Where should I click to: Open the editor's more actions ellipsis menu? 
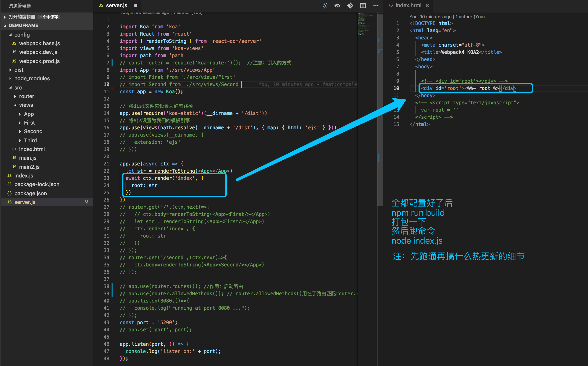pyautogui.click(x=375, y=5)
